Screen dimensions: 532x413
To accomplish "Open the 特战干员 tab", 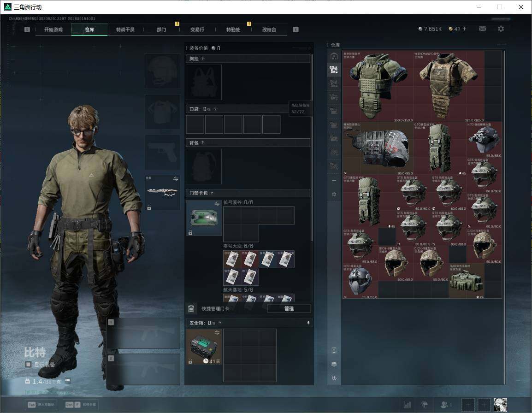I will coord(125,29).
